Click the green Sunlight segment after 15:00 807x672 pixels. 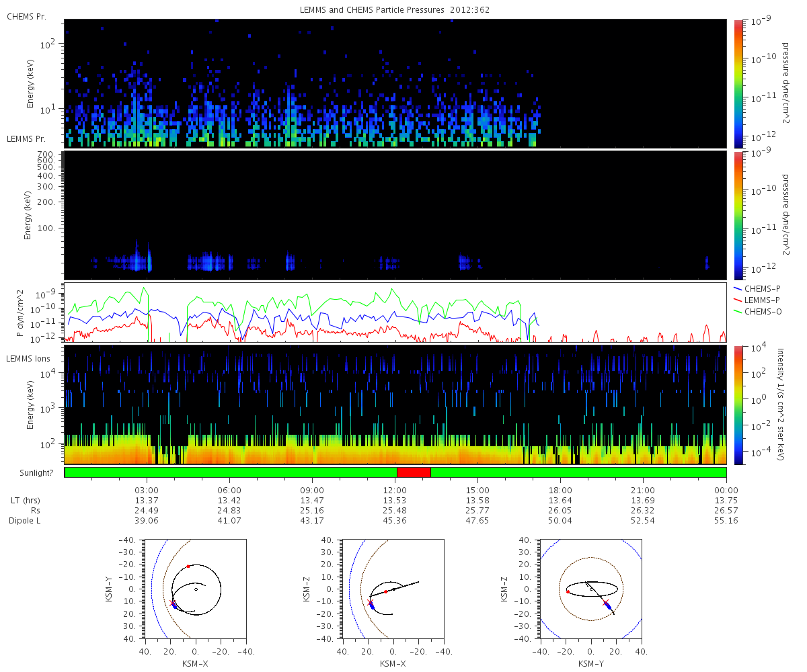pos(578,472)
